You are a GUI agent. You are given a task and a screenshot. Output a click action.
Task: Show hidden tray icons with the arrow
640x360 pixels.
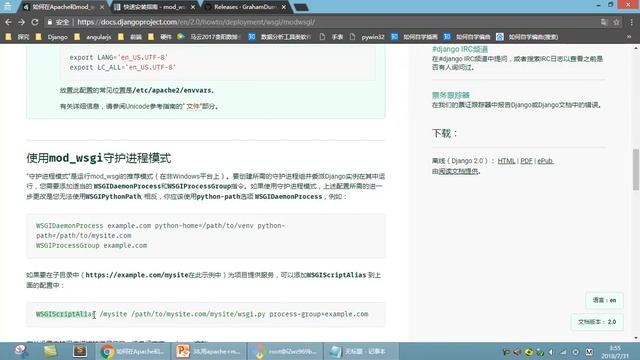click(551, 352)
